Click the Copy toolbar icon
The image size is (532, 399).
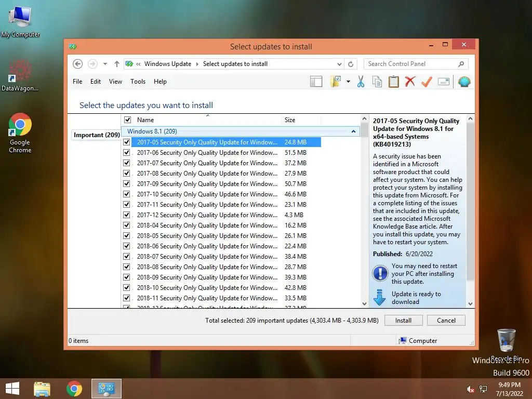point(377,82)
